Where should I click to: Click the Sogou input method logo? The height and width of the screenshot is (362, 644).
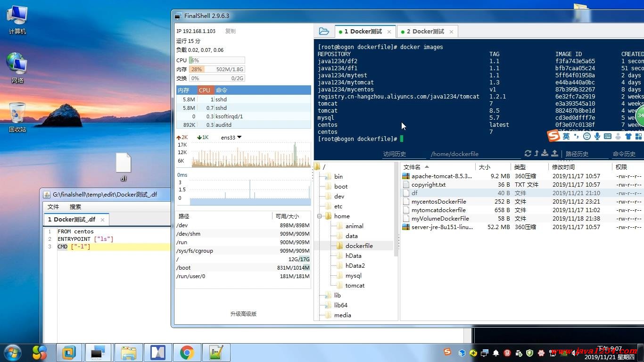(553, 136)
